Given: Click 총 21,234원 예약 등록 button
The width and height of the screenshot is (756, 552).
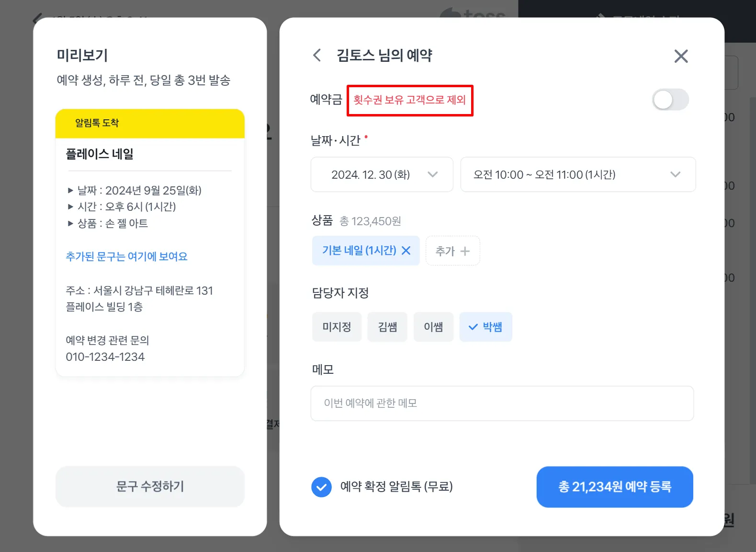Looking at the screenshot, I should tap(615, 487).
